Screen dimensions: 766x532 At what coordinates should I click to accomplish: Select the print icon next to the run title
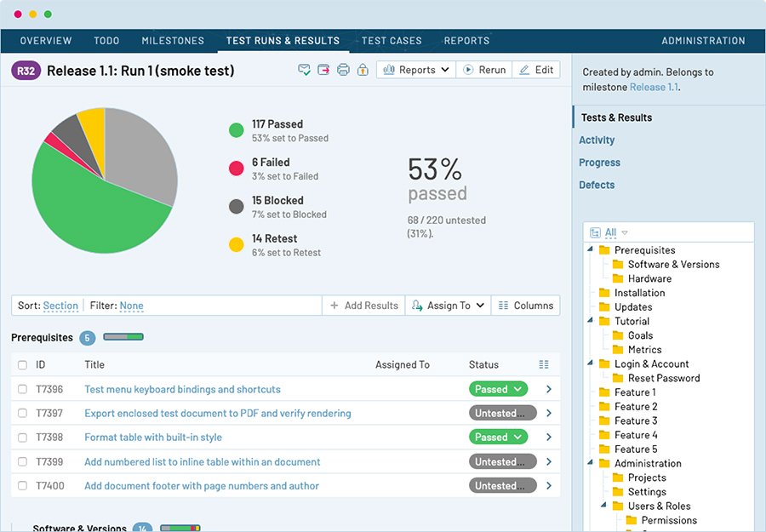pyautogui.click(x=344, y=70)
